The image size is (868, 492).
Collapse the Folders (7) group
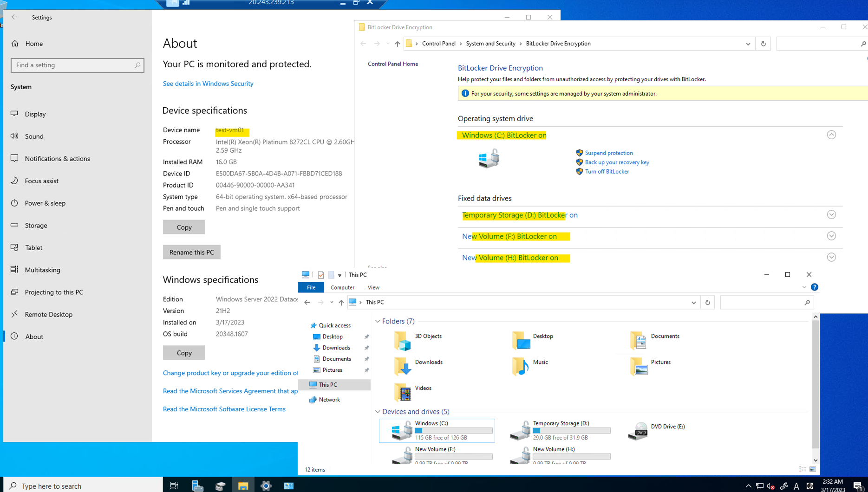(378, 321)
